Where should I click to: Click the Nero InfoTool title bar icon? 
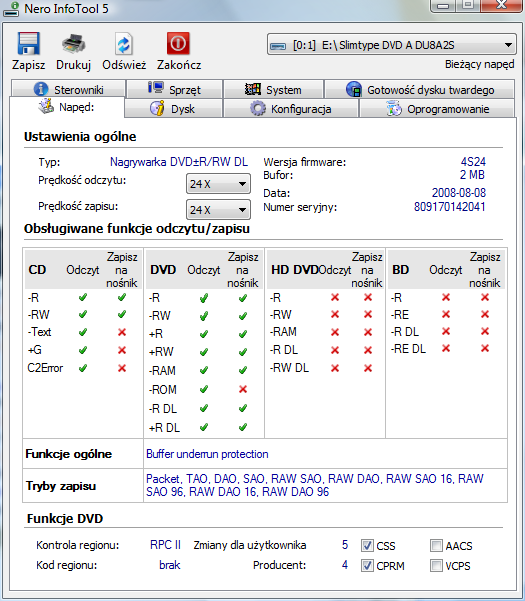(x=11, y=9)
